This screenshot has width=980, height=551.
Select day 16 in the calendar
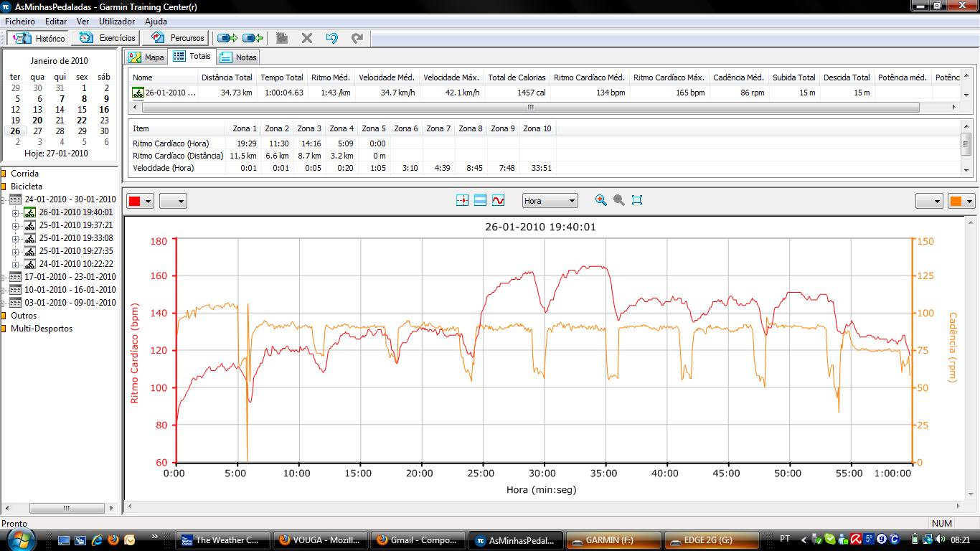pos(104,110)
